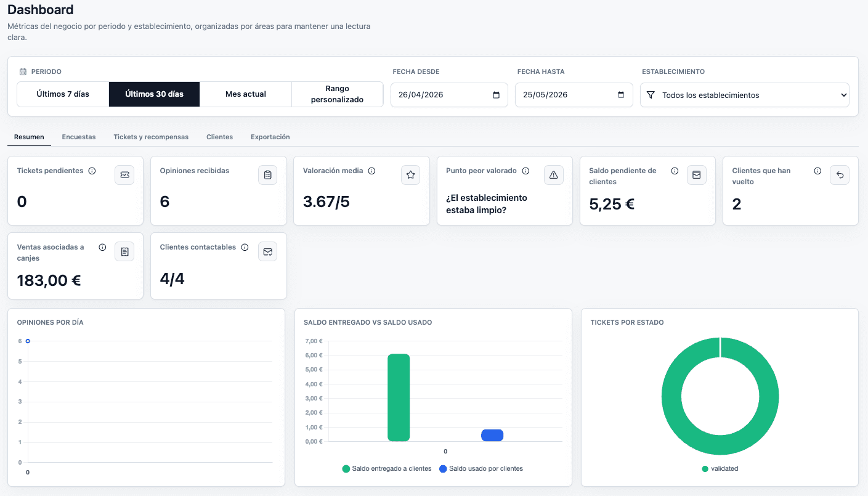
Task: Click Saldo entregado vs saldo usado title
Action: point(368,322)
